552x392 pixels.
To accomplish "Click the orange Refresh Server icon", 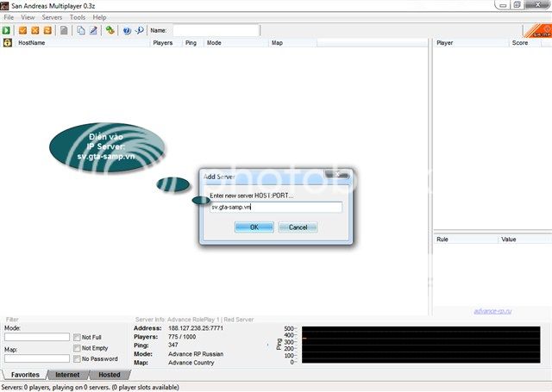I will [x=47, y=30].
